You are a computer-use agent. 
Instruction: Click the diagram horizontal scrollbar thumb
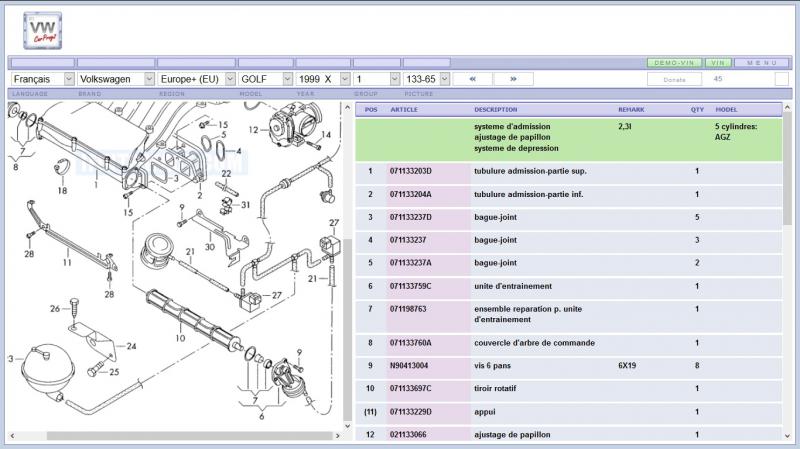click(x=189, y=436)
